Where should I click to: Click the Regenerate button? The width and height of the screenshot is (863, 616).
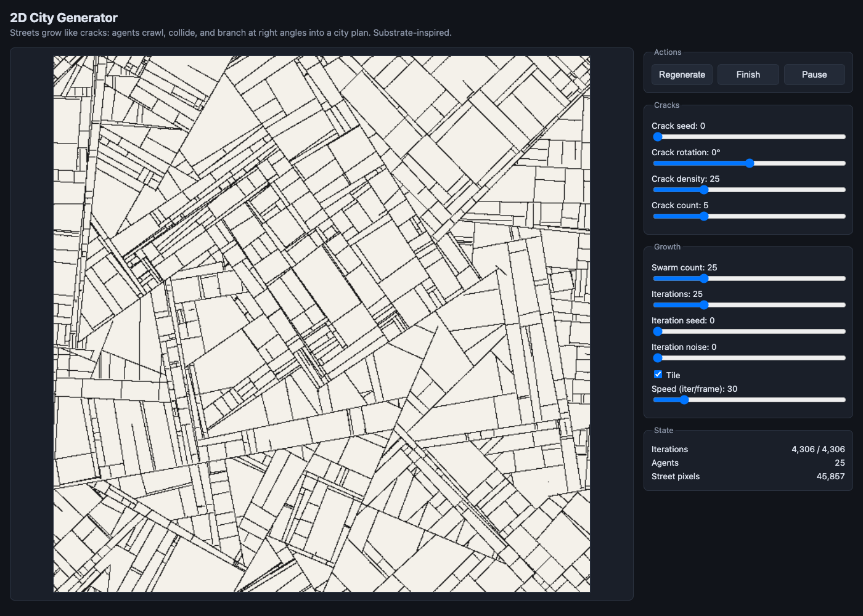point(682,75)
